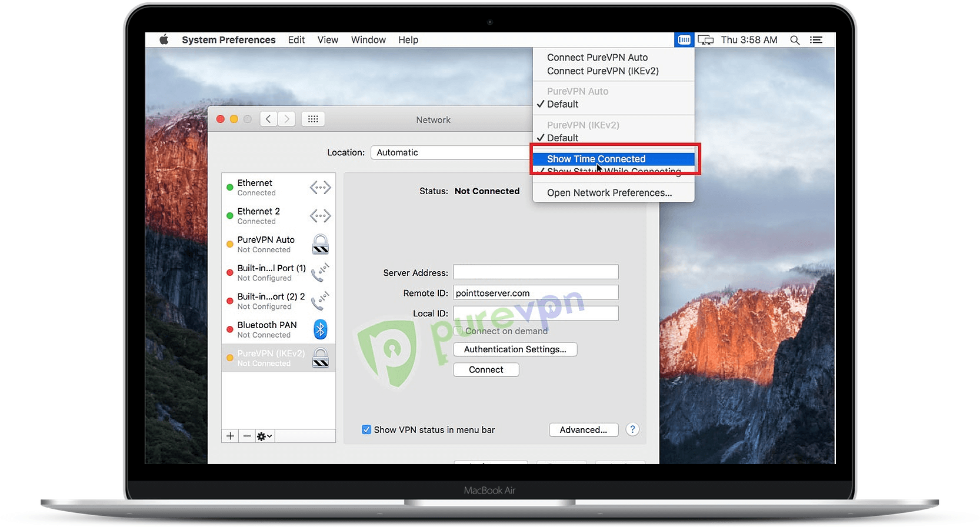Remove the selected network service
Screen dimensions: 980x527
[247, 436]
